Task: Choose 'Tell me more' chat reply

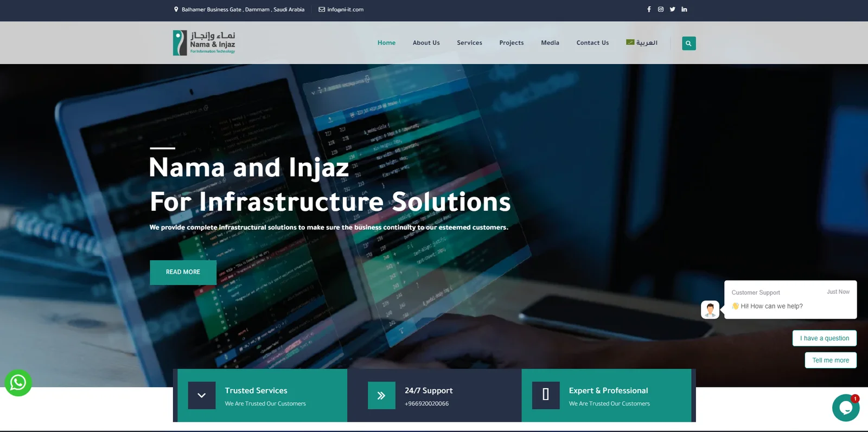Action: 830,360
